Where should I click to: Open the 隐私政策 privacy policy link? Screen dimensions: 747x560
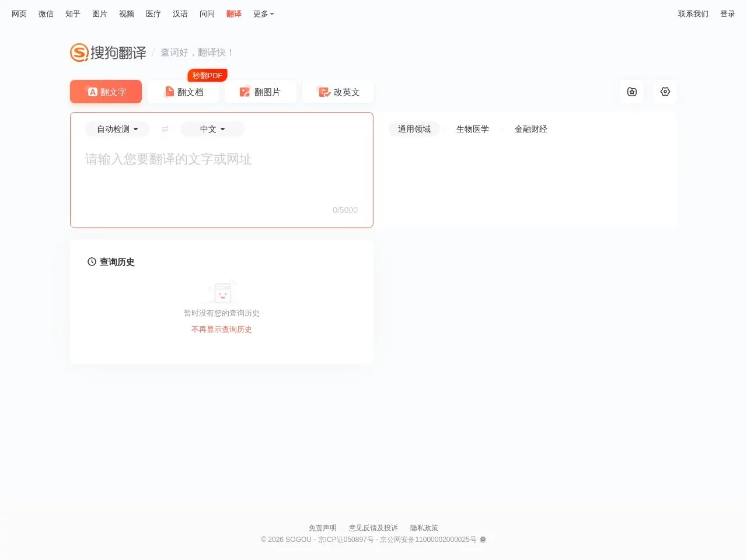pyautogui.click(x=424, y=527)
